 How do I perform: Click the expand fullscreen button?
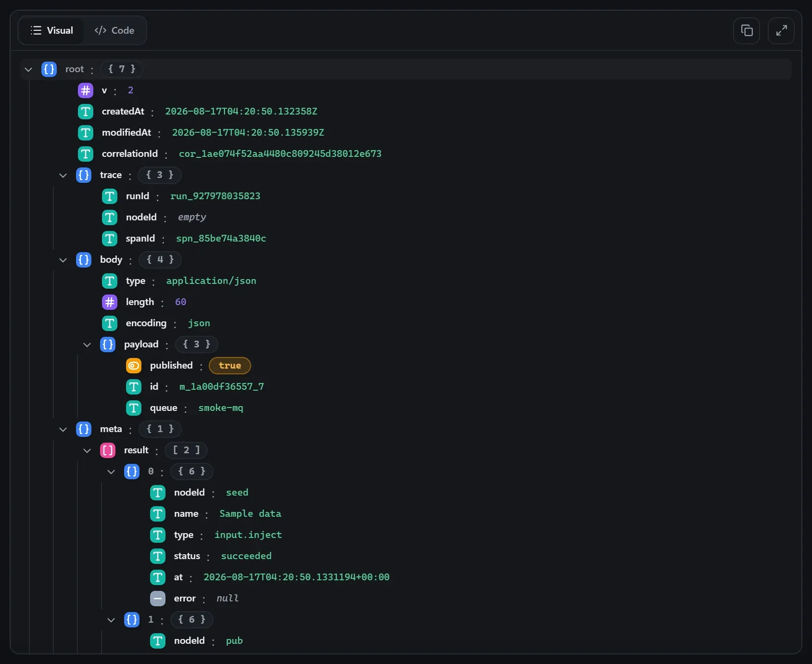pyautogui.click(x=781, y=31)
